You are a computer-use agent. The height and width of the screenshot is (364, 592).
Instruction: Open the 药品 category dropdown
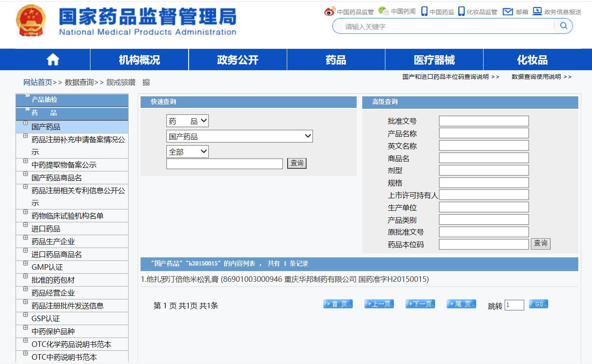click(x=187, y=121)
